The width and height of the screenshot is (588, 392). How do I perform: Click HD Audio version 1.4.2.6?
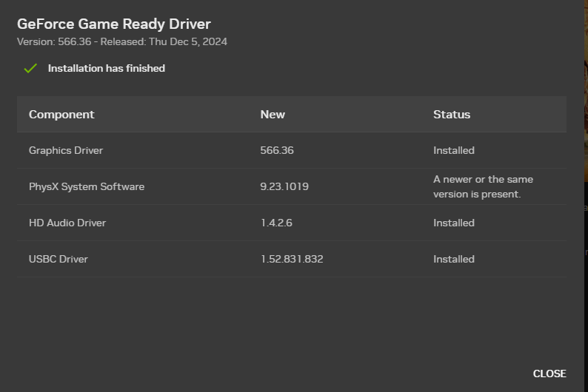[x=276, y=223]
